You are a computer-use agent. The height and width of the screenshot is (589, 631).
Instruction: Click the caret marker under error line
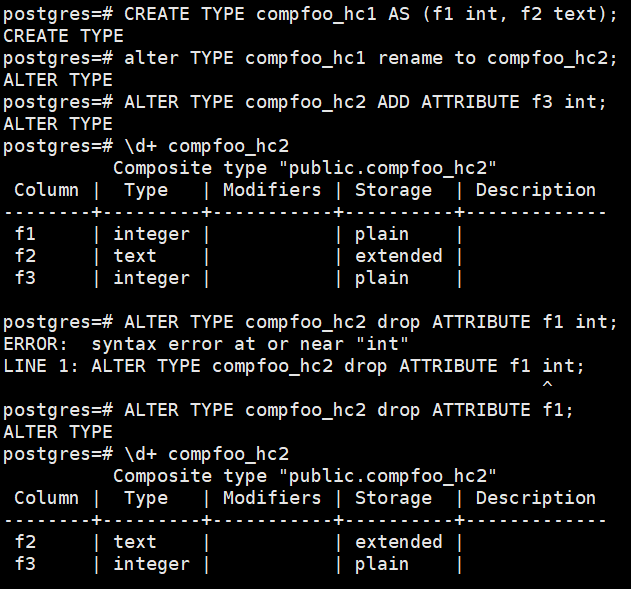point(546,386)
